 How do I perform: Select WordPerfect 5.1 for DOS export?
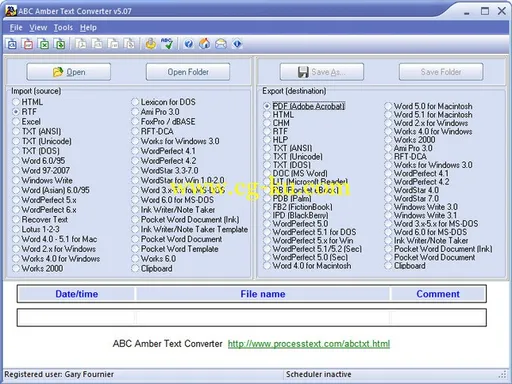310,232
